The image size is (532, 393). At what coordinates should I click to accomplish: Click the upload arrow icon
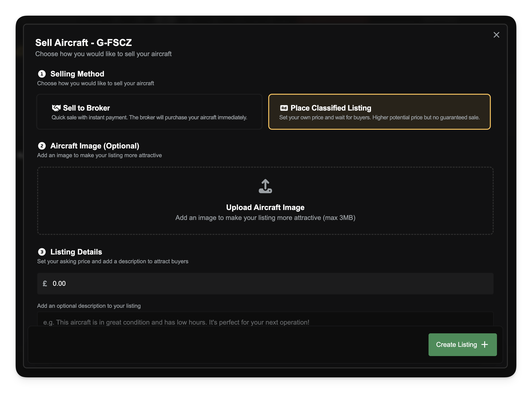point(265,186)
